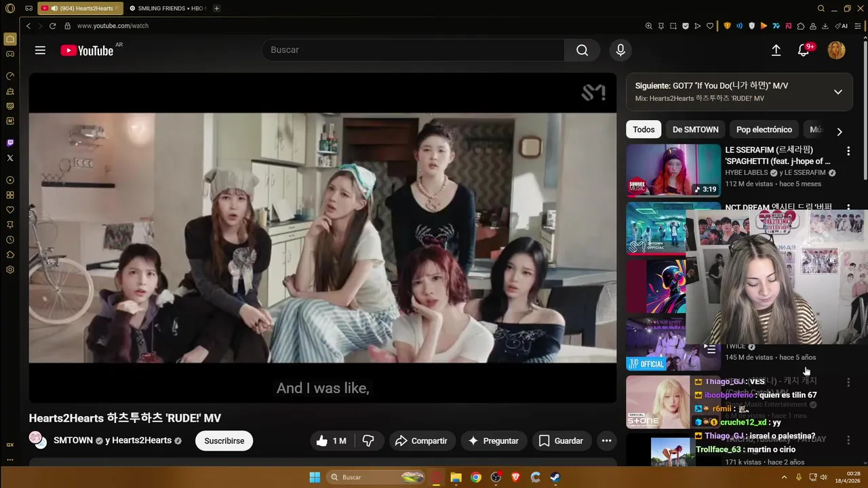Open browser tab search magnifier in title bar
868x488 pixels.
pyautogui.click(x=821, y=8)
